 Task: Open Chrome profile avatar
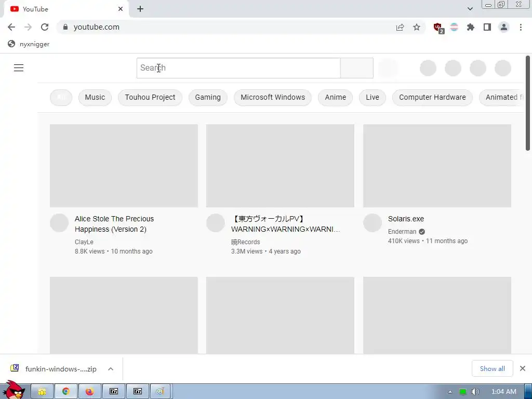[504, 27]
